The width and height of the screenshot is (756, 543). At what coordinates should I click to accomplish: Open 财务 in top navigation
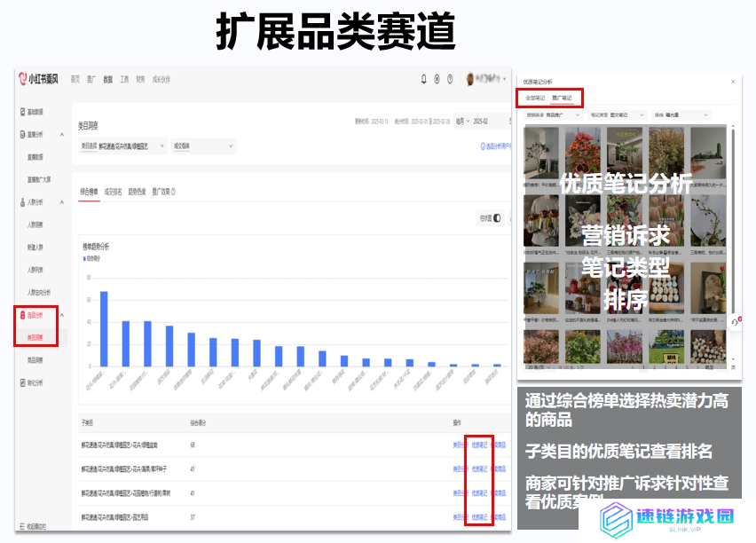pos(140,79)
